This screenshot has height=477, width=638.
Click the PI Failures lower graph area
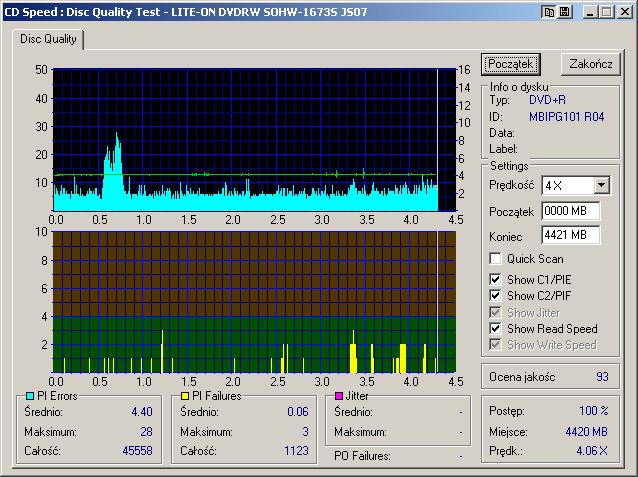(x=254, y=302)
